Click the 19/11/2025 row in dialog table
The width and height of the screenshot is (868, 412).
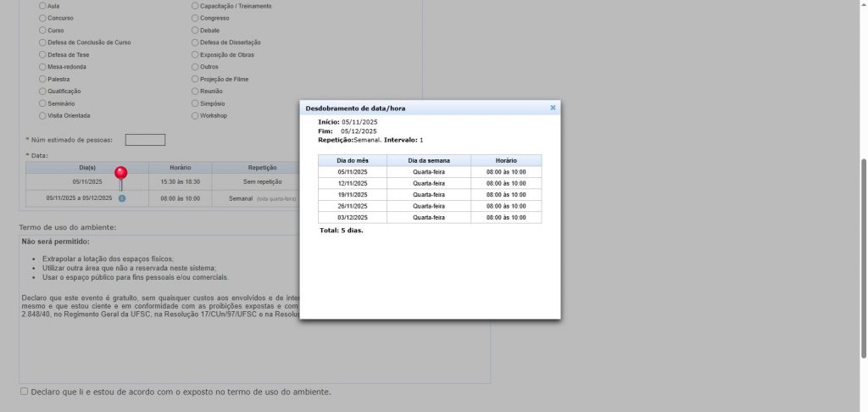pyautogui.click(x=352, y=194)
